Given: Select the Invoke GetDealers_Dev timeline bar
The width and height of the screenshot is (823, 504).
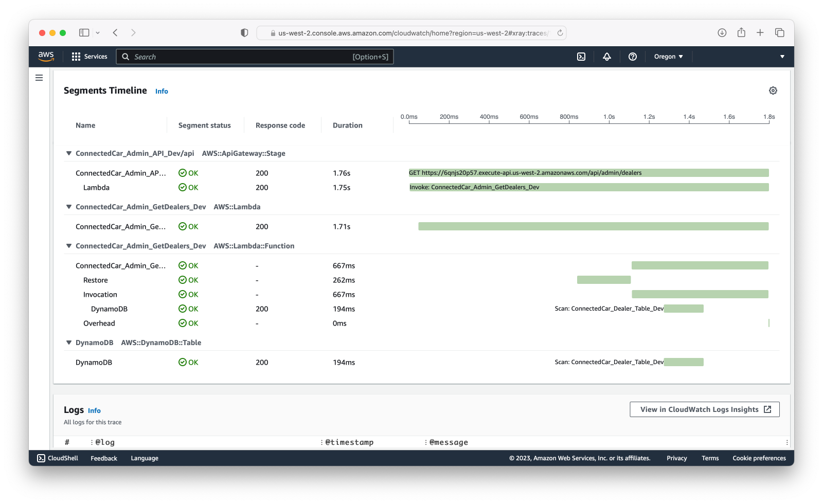Looking at the screenshot, I should (x=589, y=187).
